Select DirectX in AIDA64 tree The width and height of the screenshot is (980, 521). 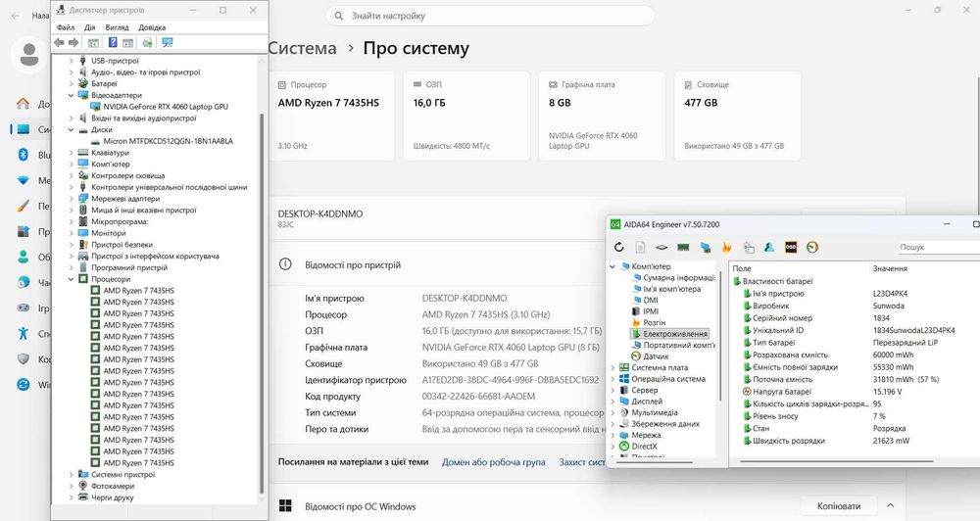click(x=644, y=446)
